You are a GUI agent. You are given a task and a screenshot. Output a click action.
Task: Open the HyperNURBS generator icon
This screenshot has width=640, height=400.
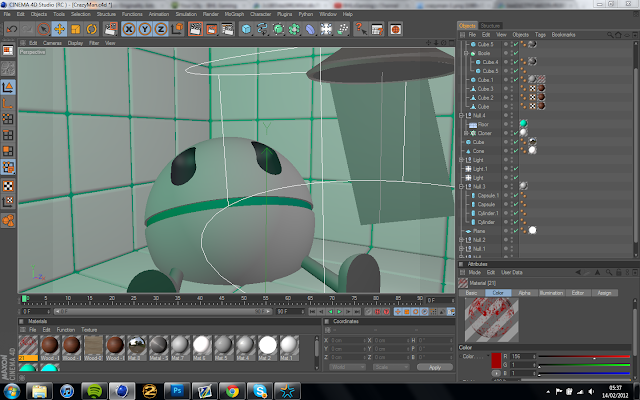278,29
